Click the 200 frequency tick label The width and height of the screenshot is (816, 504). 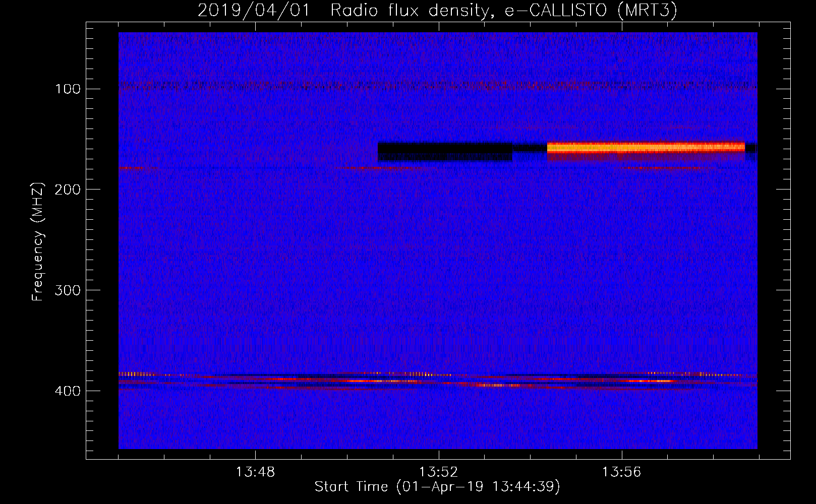pyautogui.click(x=68, y=190)
